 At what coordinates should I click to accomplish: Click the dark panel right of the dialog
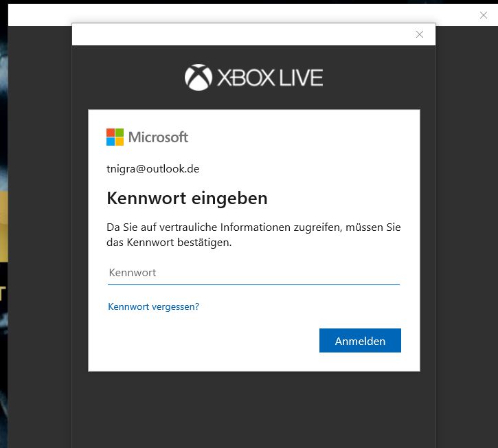coord(466,237)
